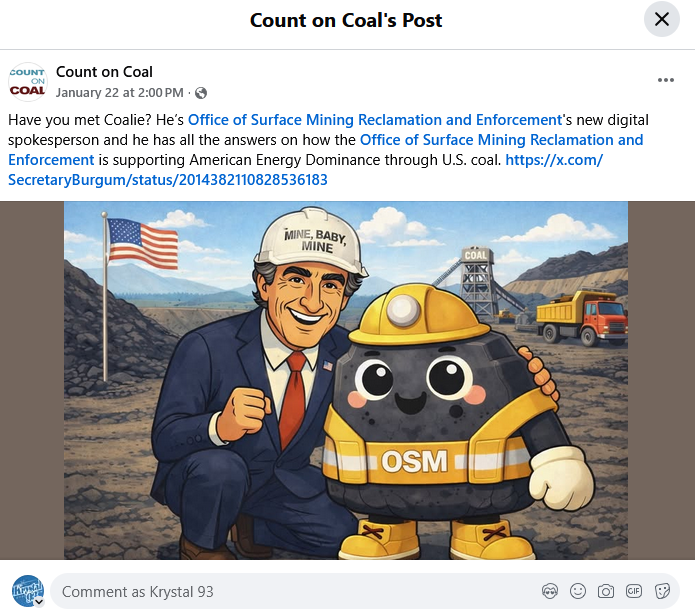Open the GIF picker
Screen dimensions: 695x613
633,591
